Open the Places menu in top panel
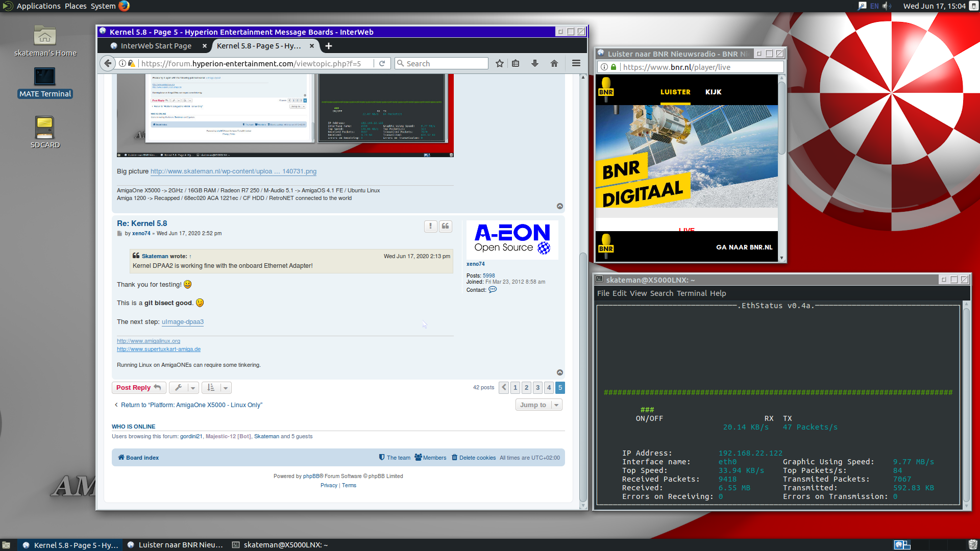 coord(76,6)
